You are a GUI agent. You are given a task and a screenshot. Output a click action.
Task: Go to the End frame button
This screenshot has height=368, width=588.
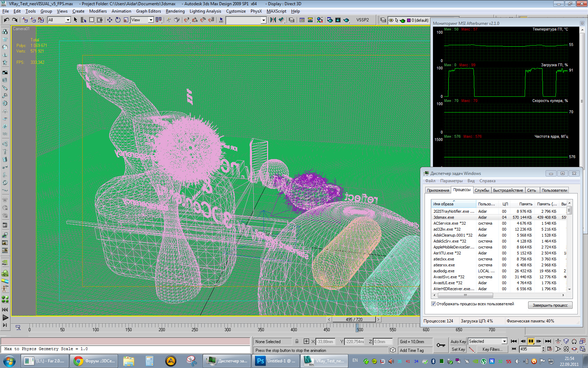[x=548, y=341]
